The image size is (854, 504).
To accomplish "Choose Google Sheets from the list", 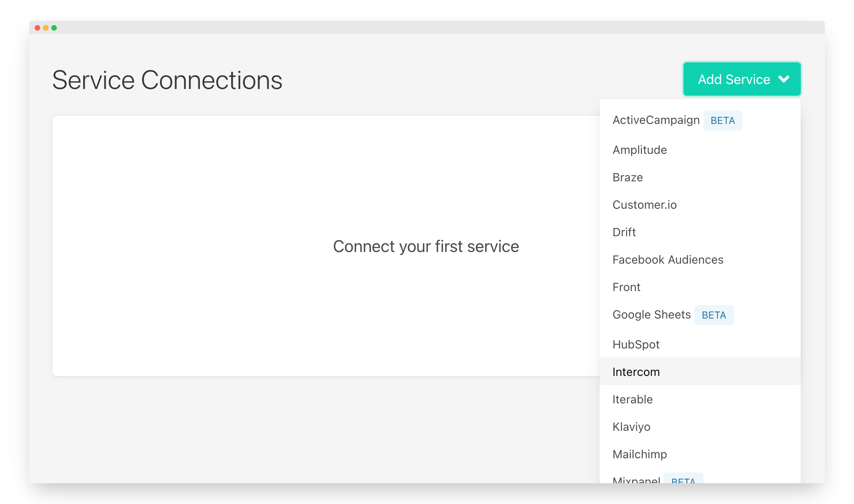I will (x=652, y=315).
